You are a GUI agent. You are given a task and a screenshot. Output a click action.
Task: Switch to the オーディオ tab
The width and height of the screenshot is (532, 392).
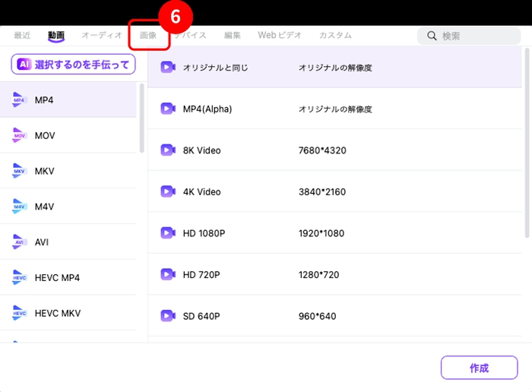pos(102,36)
